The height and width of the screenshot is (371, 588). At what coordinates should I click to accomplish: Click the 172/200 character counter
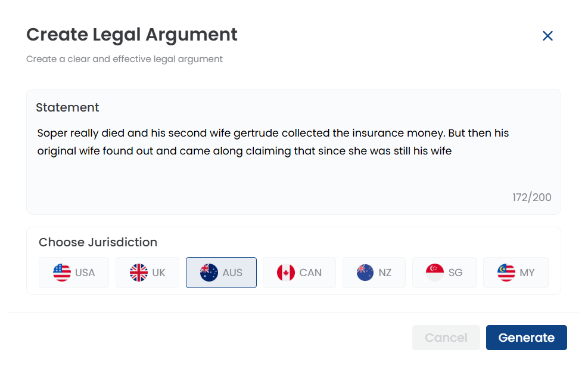pos(532,197)
